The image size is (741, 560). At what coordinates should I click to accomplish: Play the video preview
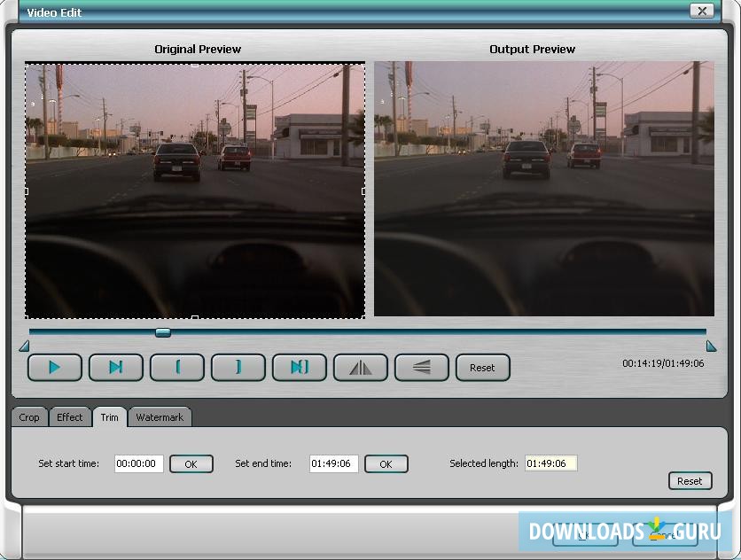coord(55,367)
